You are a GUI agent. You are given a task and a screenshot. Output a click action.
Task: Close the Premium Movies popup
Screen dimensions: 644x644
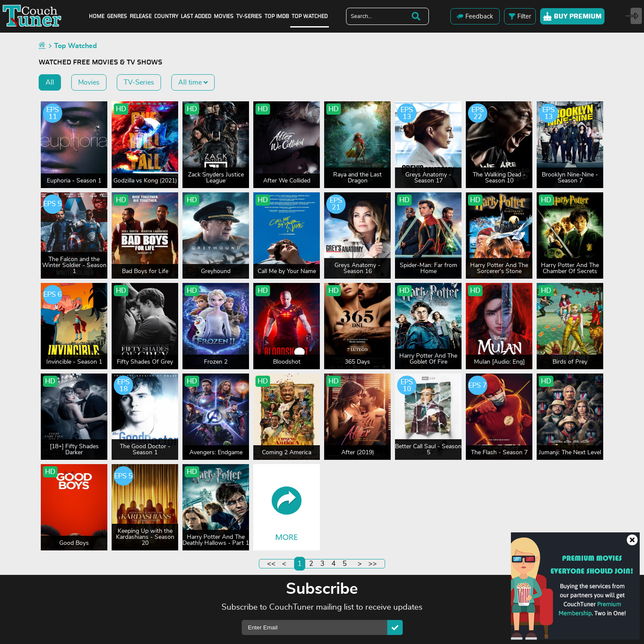[632, 540]
